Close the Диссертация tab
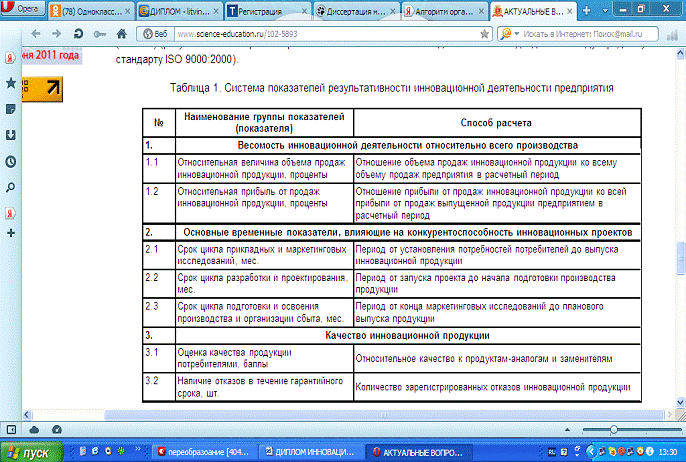 coord(393,11)
